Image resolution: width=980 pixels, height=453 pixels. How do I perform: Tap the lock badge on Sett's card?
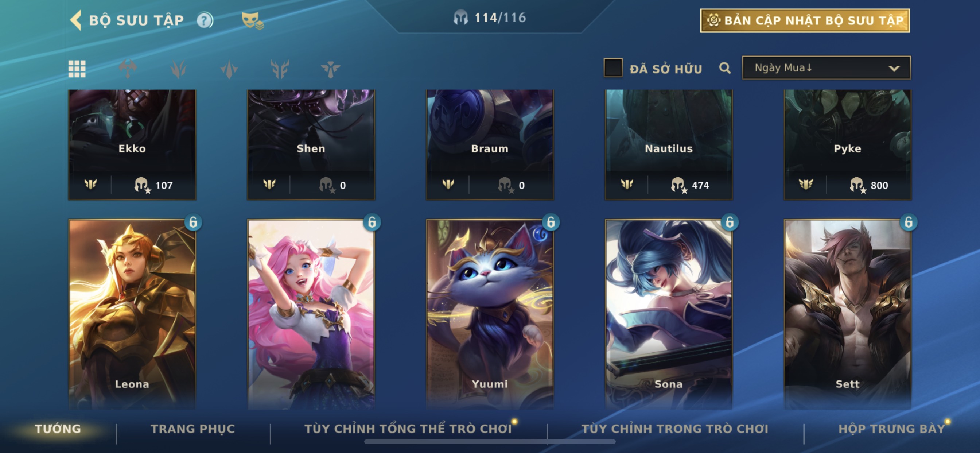[x=909, y=222]
